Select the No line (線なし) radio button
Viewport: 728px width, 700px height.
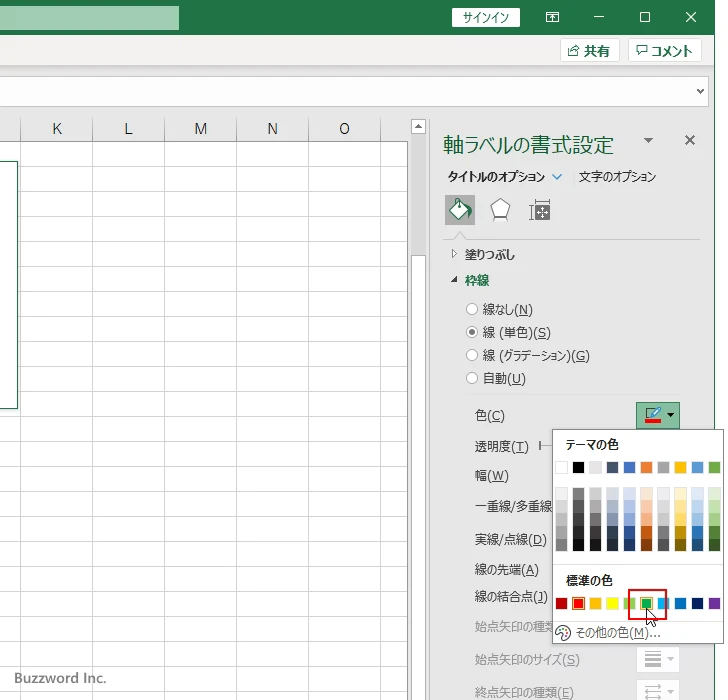pos(472,309)
